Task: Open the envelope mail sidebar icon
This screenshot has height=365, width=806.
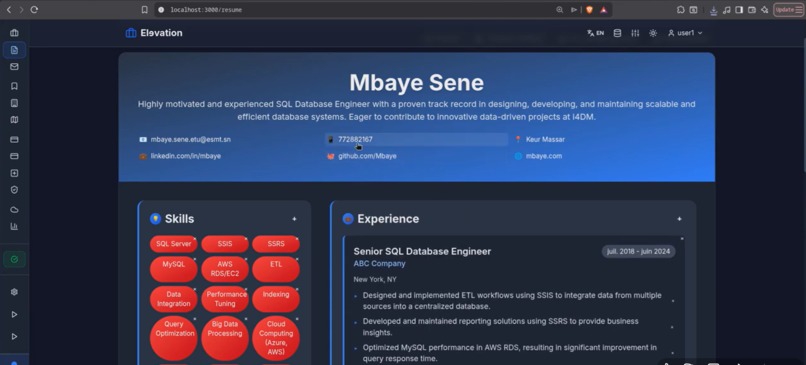Action: click(x=14, y=67)
